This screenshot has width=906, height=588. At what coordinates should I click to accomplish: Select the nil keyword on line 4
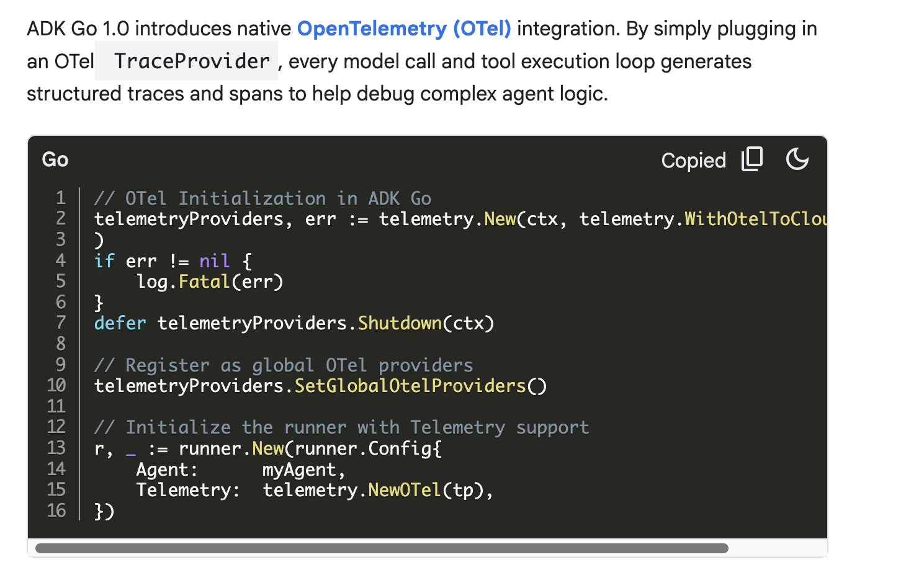point(214,261)
